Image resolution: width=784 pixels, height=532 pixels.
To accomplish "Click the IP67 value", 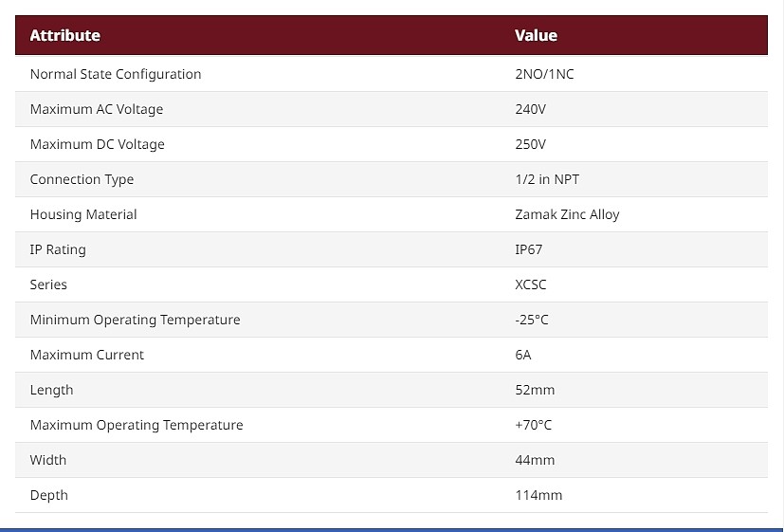I will click(528, 249).
